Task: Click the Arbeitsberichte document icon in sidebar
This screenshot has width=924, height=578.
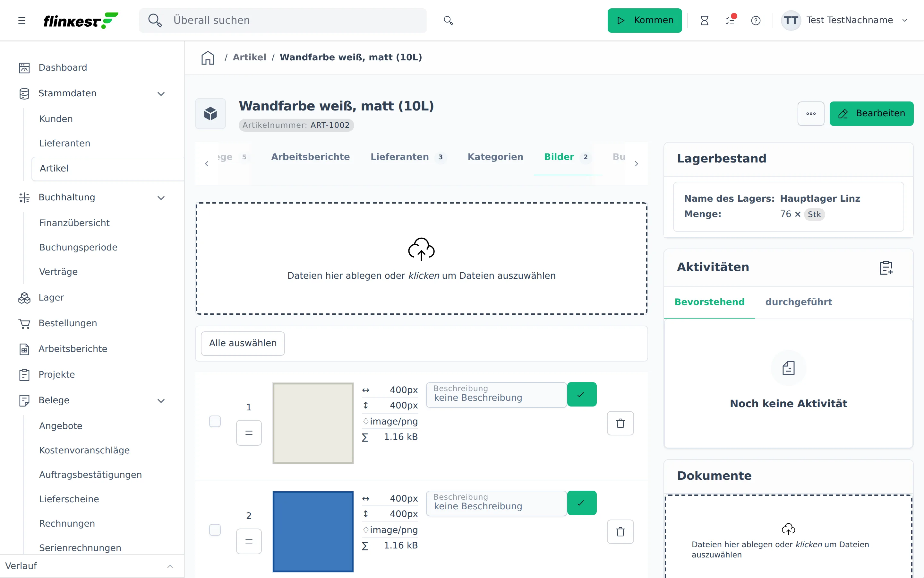Action: tap(24, 349)
